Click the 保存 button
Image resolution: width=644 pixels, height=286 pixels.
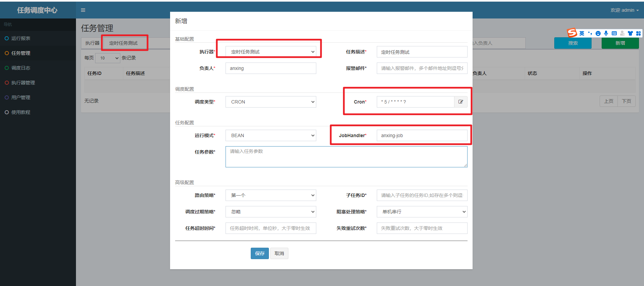pyautogui.click(x=260, y=253)
